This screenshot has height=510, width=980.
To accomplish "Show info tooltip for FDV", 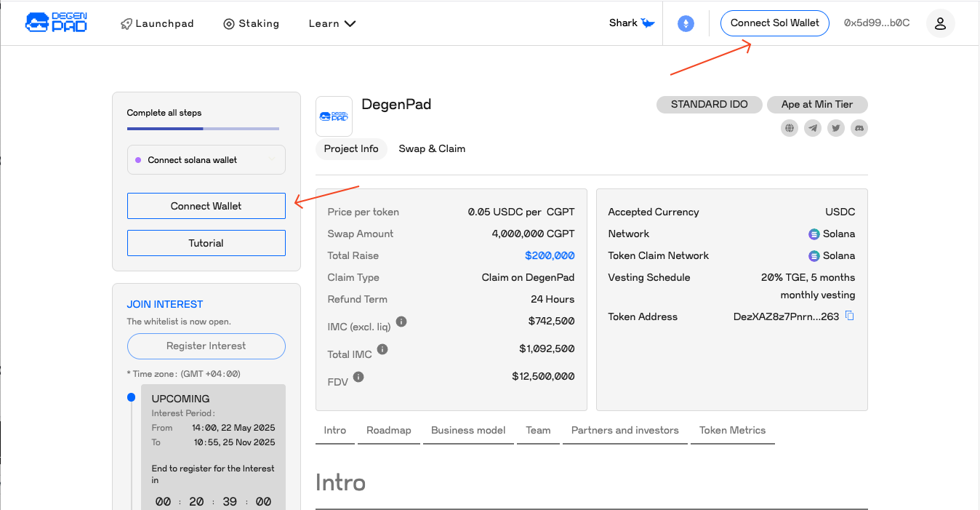I will click(358, 377).
